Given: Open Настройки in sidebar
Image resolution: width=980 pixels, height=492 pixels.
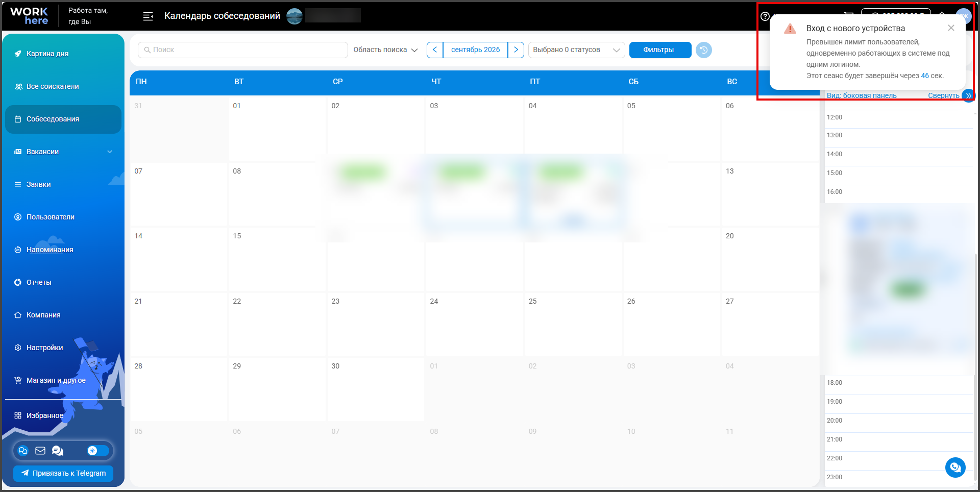Looking at the screenshot, I should pos(63,348).
